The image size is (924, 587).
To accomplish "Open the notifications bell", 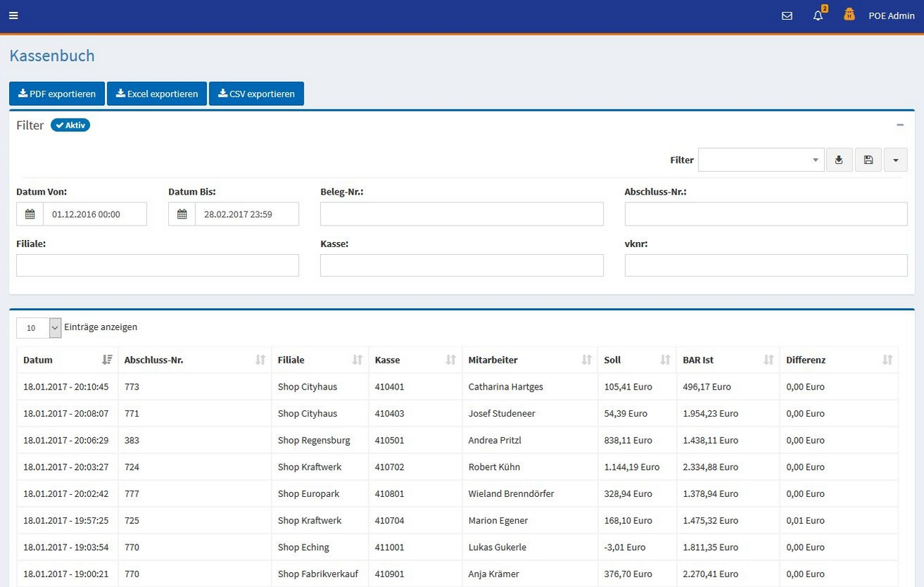I will coord(818,16).
